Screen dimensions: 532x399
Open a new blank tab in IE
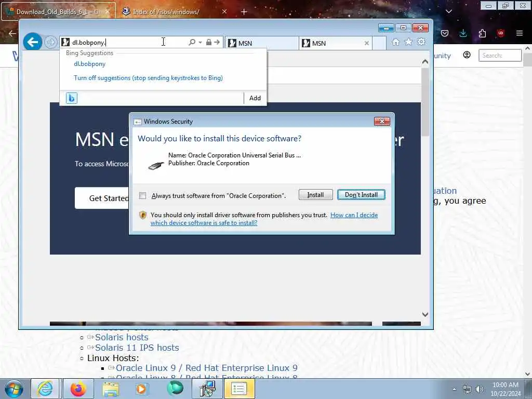pyautogui.click(x=379, y=43)
